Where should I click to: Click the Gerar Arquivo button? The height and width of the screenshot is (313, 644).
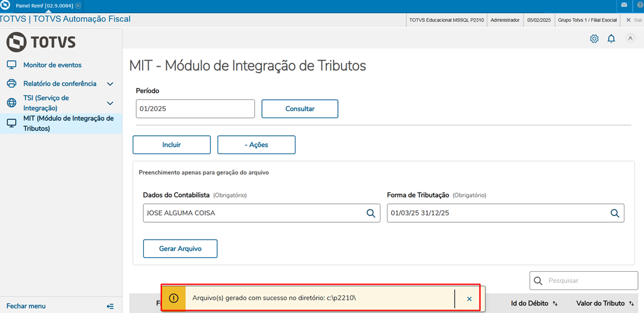pos(180,249)
